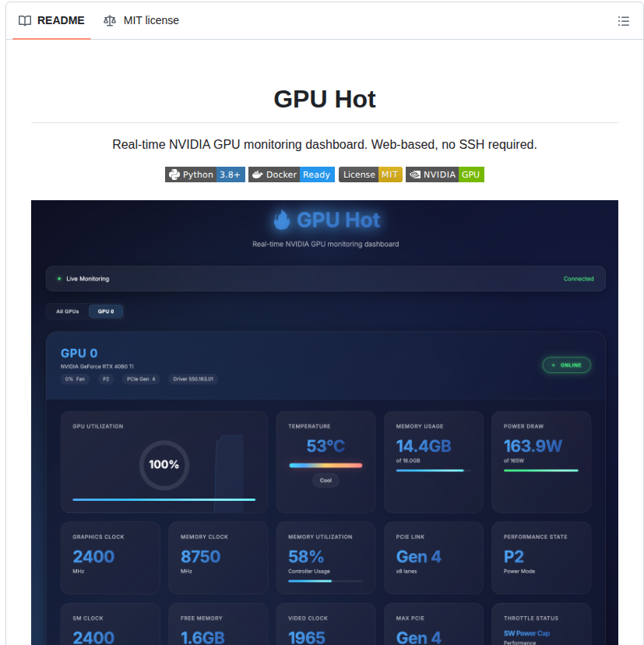Click the book icon next to README

(23, 20)
